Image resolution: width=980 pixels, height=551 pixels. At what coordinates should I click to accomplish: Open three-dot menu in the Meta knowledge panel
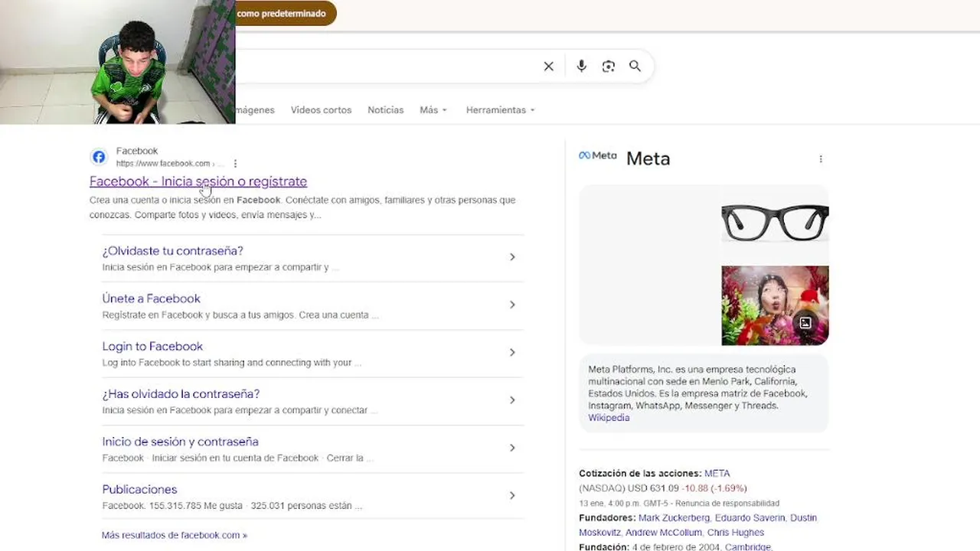[x=821, y=159]
